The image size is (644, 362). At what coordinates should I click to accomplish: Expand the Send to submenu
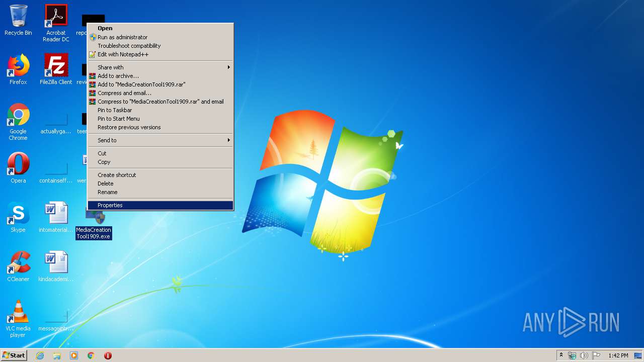click(x=160, y=140)
